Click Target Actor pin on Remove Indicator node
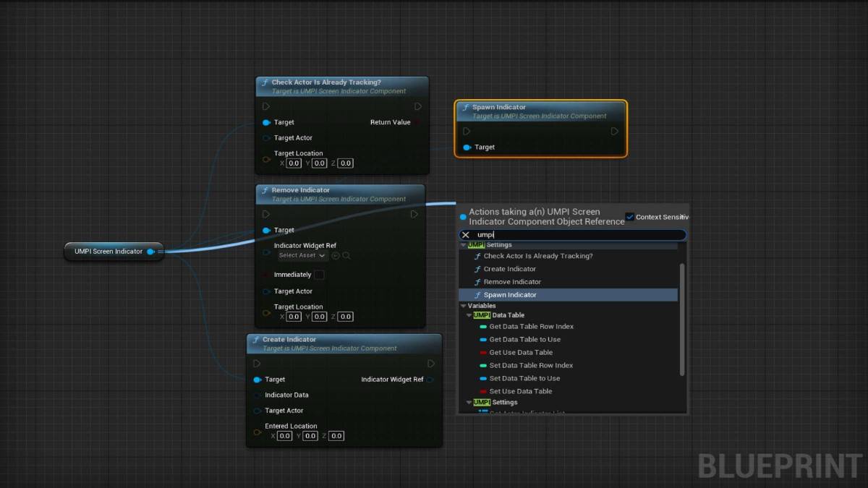Image resolution: width=868 pixels, height=488 pixels. coord(267,291)
